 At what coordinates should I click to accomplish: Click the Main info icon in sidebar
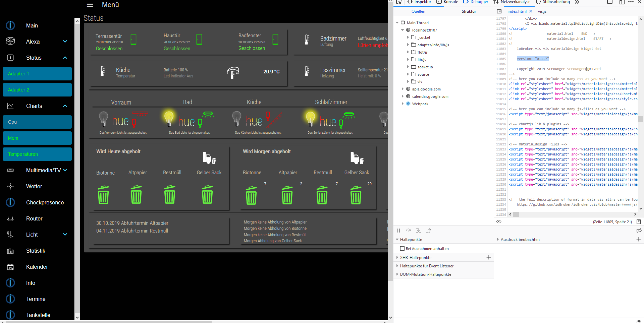[10, 25]
